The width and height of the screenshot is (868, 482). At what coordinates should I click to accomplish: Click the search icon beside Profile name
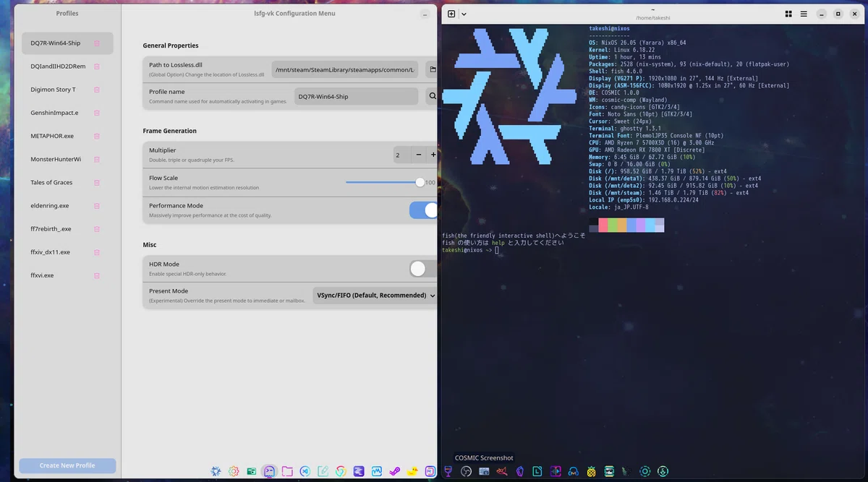[432, 96]
